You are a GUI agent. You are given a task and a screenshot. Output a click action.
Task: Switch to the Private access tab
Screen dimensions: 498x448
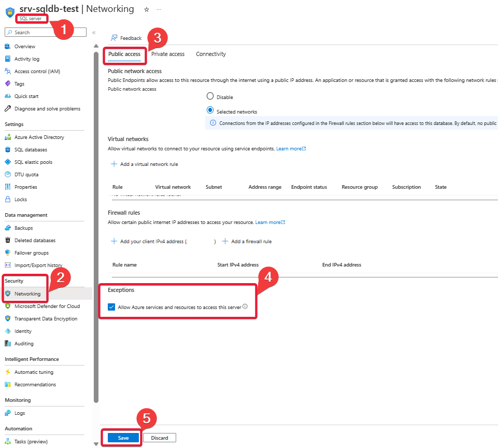click(x=168, y=54)
